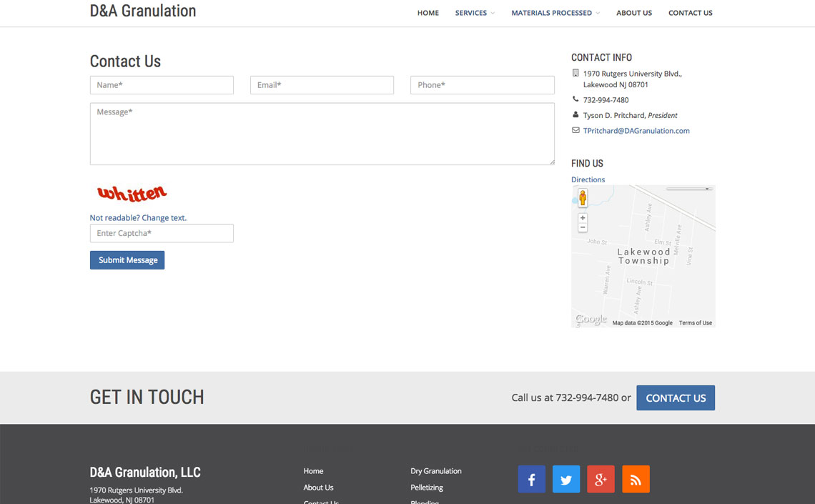Open Services menu in navigation
Image resolution: width=815 pixels, height=504 pixels.
471,13
